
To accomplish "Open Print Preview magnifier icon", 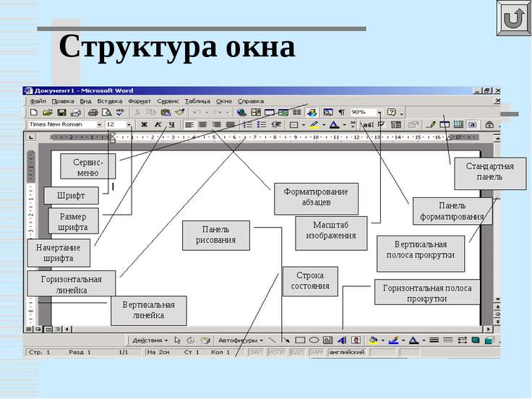I will coord(106,112).
